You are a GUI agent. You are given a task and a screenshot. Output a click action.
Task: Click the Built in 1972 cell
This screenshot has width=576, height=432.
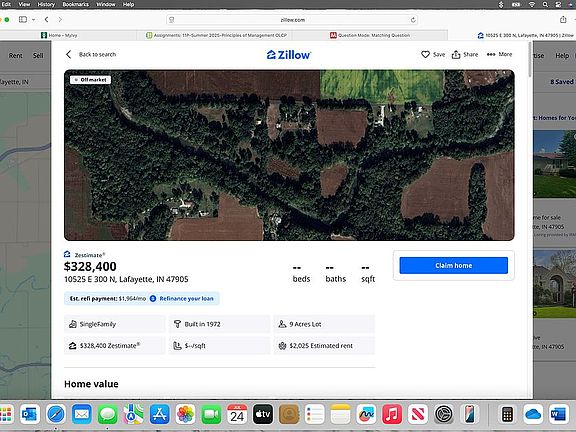coord(219,324)
